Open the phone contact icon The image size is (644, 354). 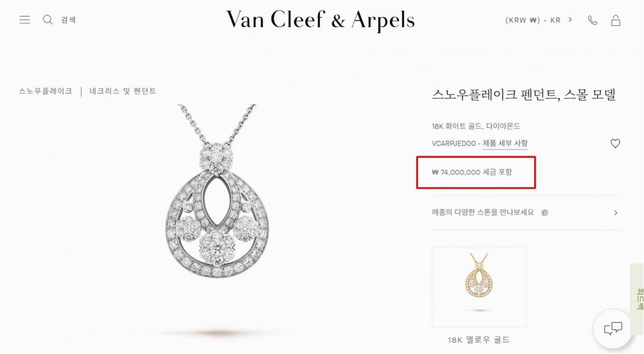593,20
